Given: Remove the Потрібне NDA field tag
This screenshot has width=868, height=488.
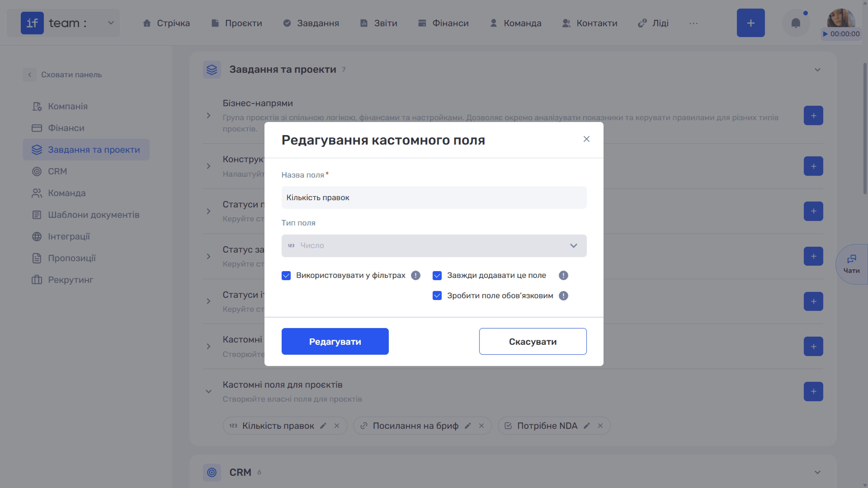Looking at the screenshot, I should point(600,426).
